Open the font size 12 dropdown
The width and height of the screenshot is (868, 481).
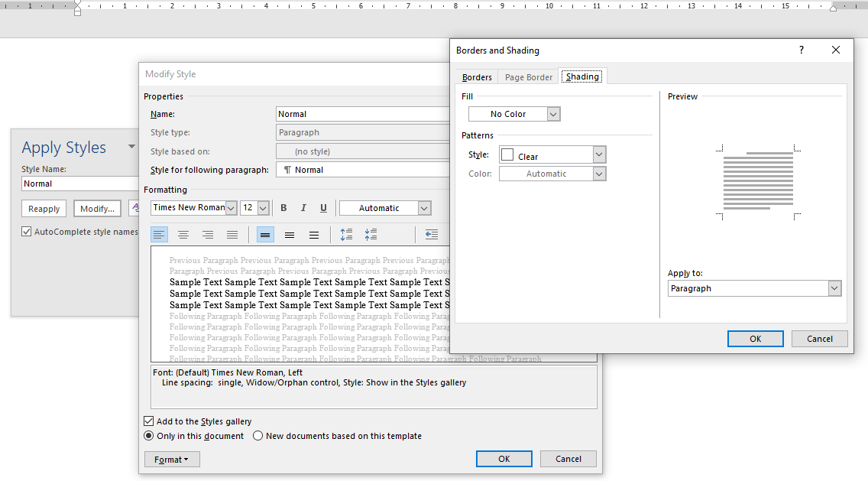[263, 208]
